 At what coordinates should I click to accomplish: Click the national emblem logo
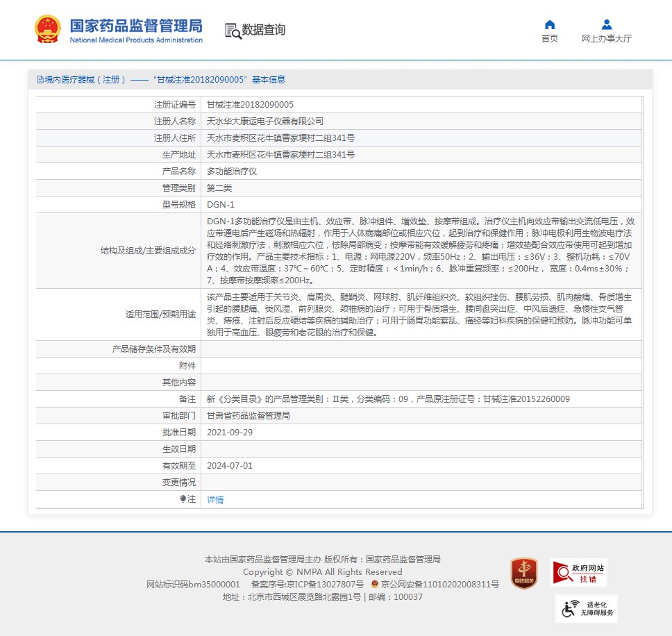(x=48, y=30)
